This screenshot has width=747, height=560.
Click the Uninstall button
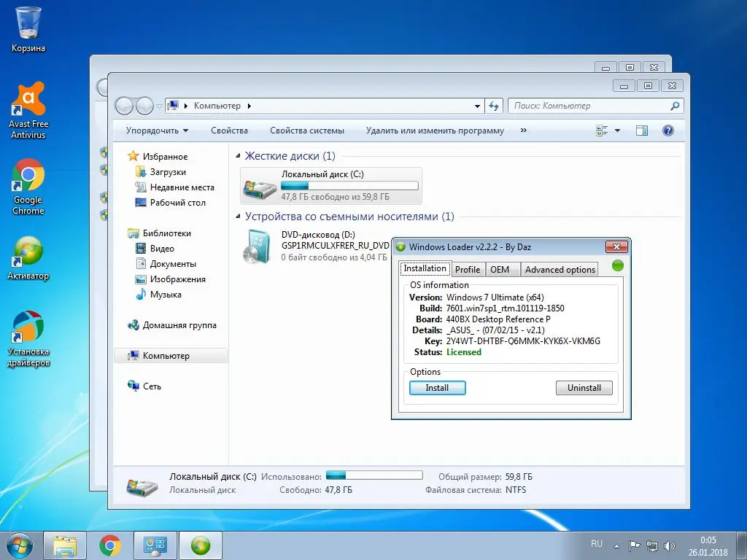pyautogui.click(x=584, y=388)
